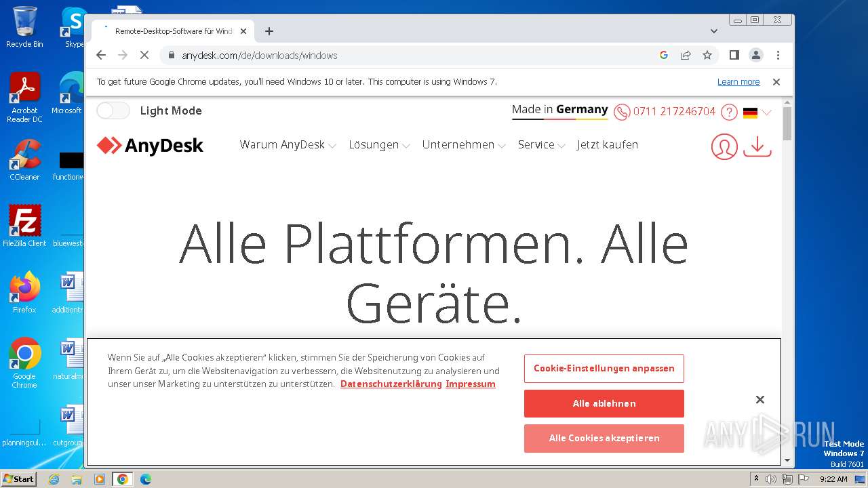Expand the Unternehmen menu
This screenshot has width=868, height=488.
point(464,144)
